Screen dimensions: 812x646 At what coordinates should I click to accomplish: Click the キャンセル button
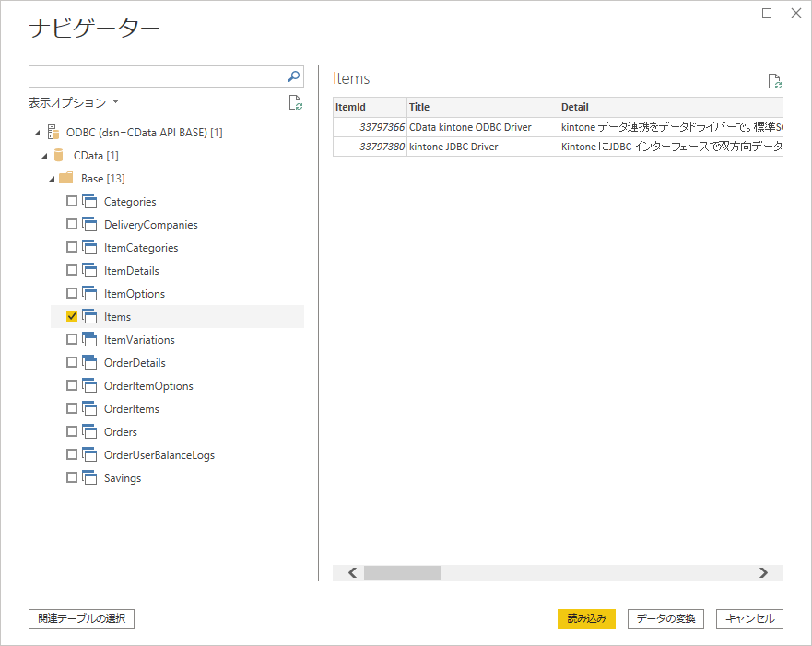pyautogui.click(x=749, y=618)
